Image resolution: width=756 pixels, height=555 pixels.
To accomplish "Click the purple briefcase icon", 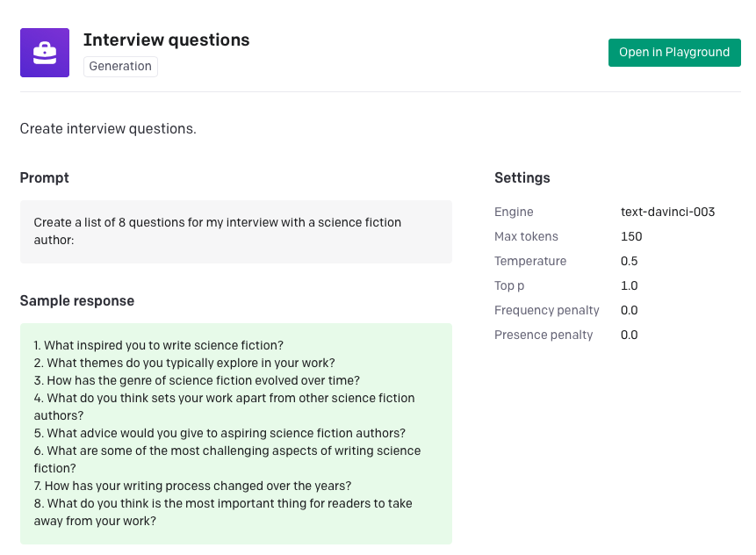I will click(x=45, y=53).
